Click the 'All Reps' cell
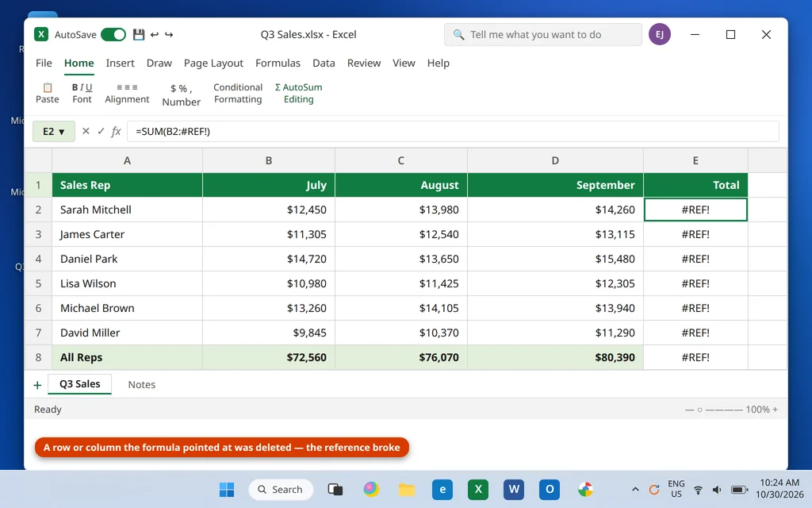The image size is (812, 508). coord(127,357)
